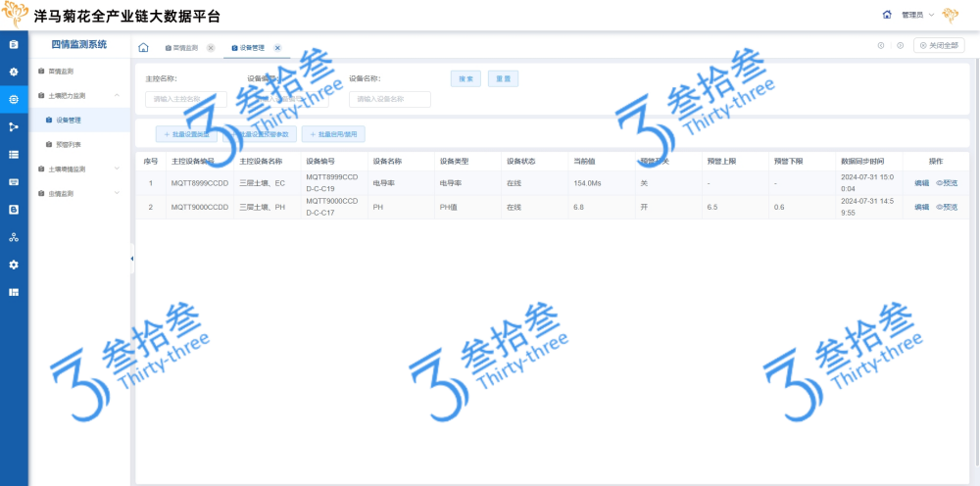Click the 设备类型 column header

454,161
